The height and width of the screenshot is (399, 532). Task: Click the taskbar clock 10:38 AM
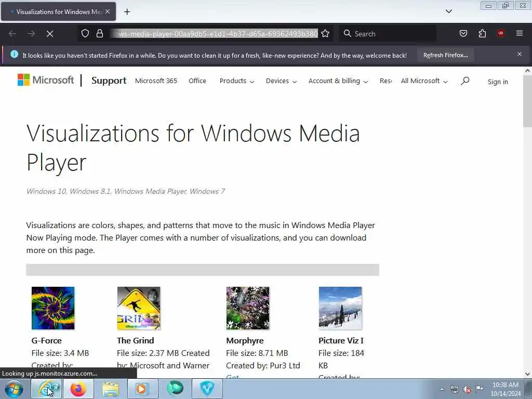point(506,385)
